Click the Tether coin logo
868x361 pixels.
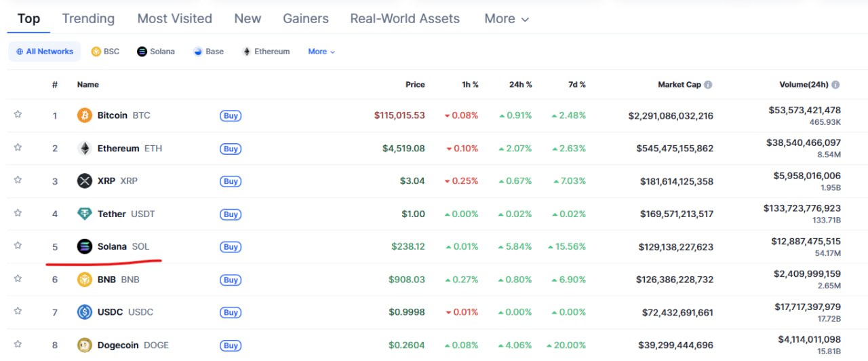click(x=85, y=214)
